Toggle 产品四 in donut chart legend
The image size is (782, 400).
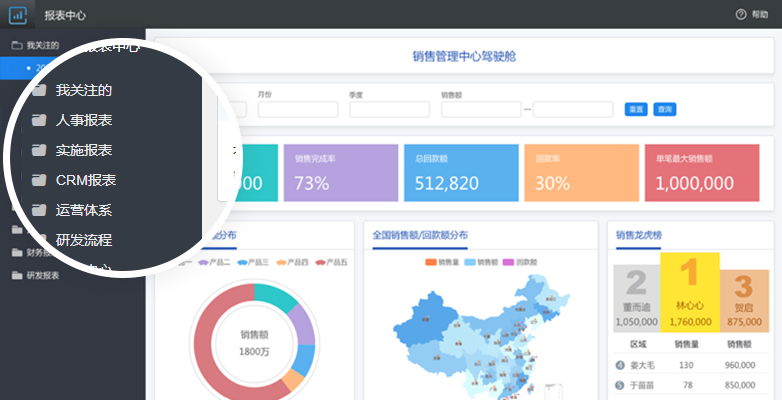292,262
